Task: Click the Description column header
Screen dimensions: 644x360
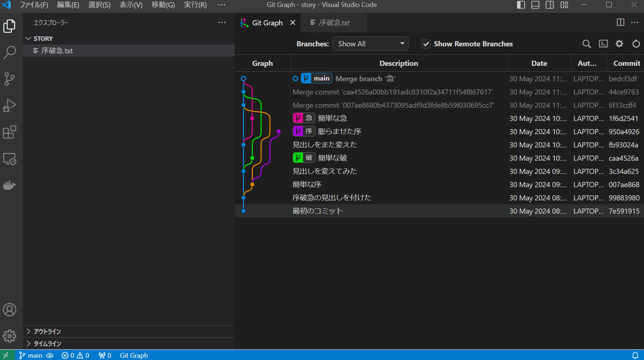Action: 399,63
